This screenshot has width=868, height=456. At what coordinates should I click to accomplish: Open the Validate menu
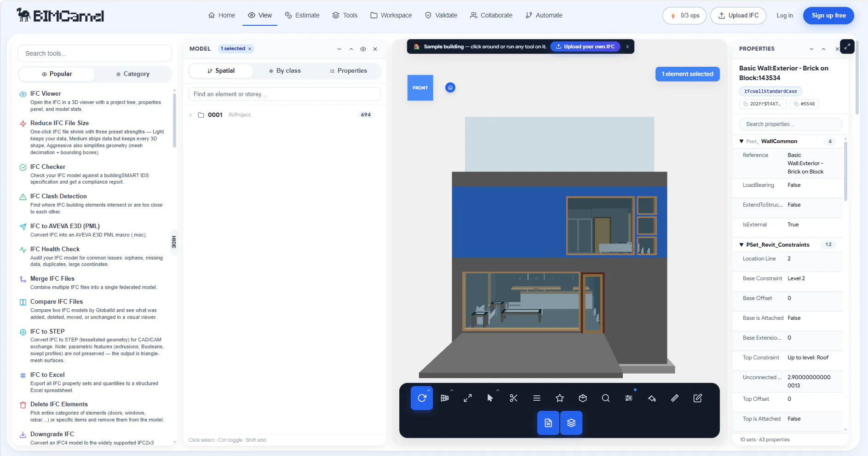(441, 15)
